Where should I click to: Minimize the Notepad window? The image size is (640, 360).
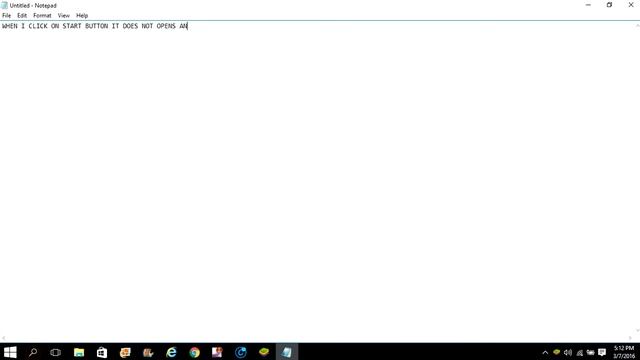tap(588, 5)
